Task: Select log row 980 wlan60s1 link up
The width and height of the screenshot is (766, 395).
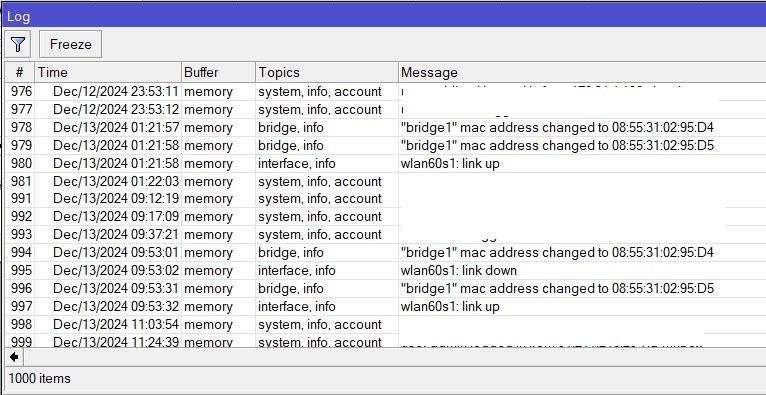Action: point(385,164)
